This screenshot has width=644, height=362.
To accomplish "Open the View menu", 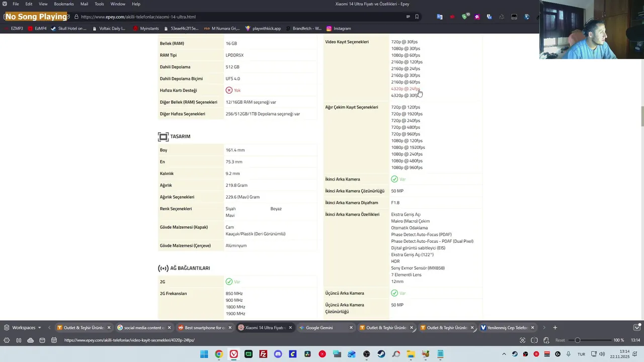I will click(43, 4).
